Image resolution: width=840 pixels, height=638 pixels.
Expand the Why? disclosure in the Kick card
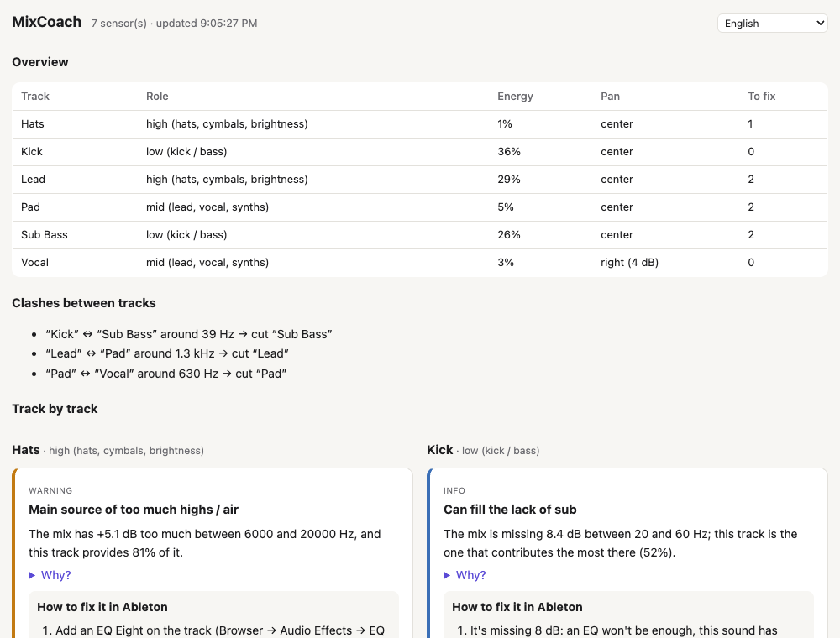click(465, 575)
